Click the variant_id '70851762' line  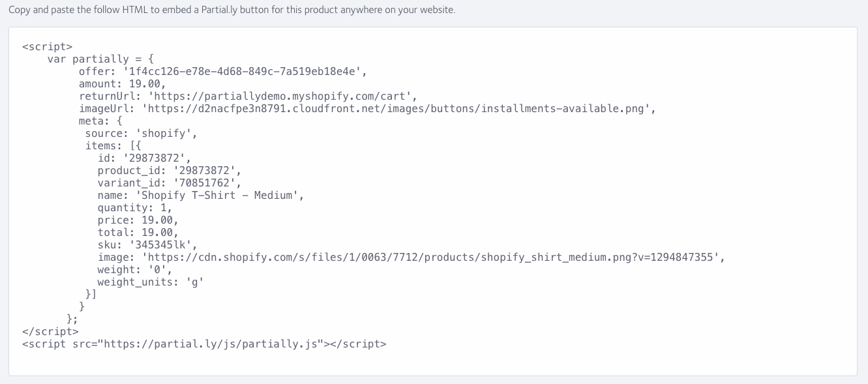(169, 183)
